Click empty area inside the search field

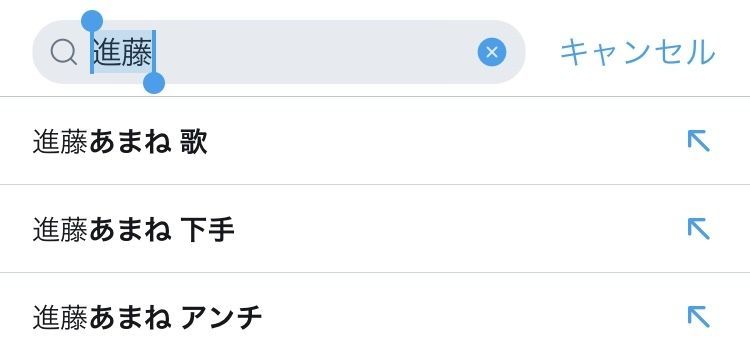point(316,52)
